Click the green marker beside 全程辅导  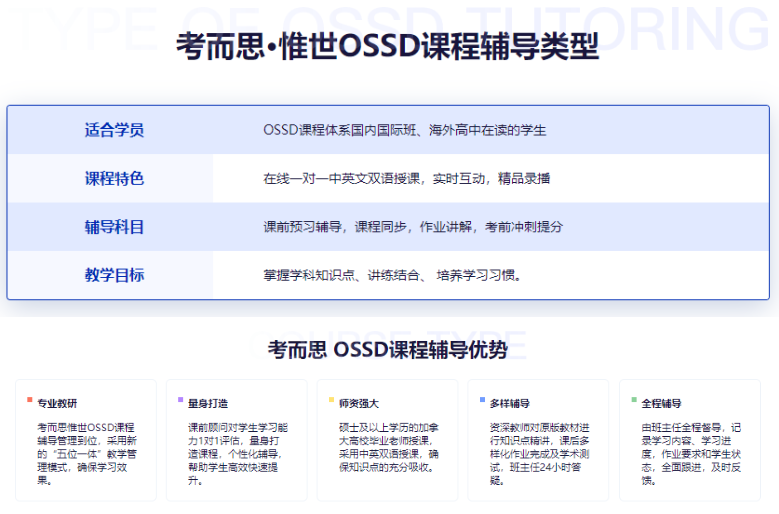click(634, 400)
